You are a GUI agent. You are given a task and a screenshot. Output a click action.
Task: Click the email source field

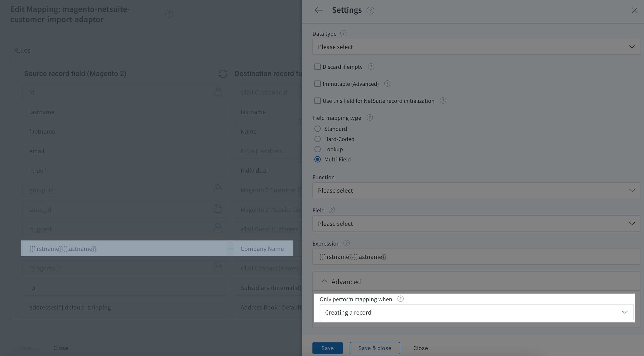click(125, 151)
